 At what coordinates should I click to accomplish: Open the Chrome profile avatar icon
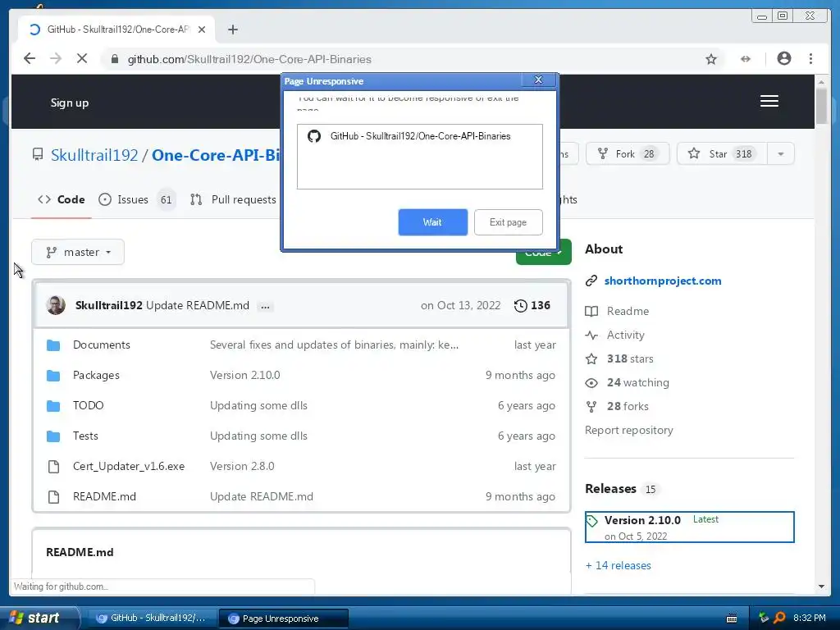point(783,58)
